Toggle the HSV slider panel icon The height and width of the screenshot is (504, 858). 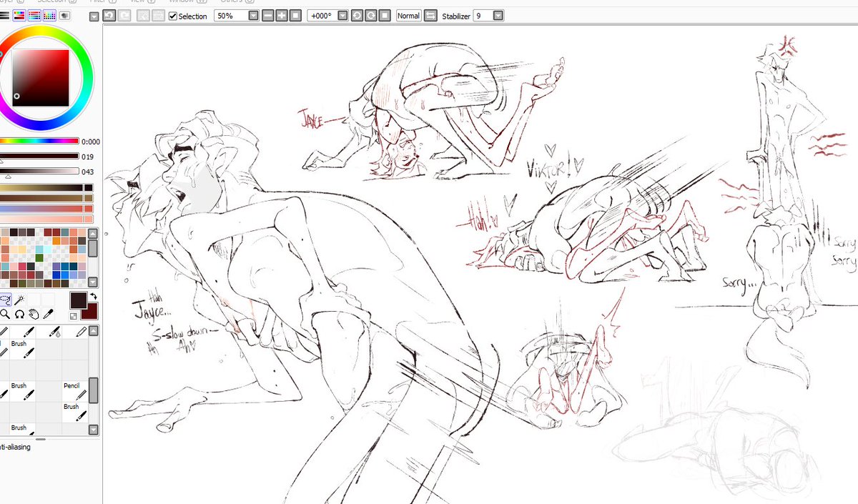(20, 15)
